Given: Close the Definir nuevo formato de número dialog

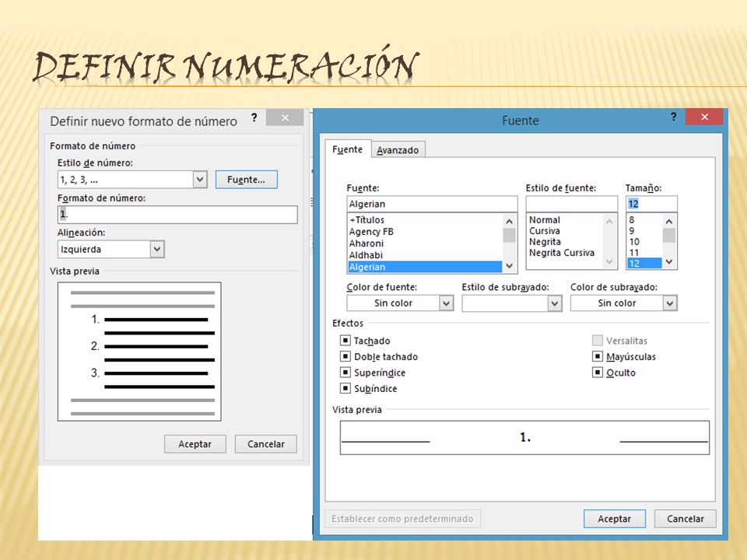Looking at the screenshot, I should click(x=285, y=117).
